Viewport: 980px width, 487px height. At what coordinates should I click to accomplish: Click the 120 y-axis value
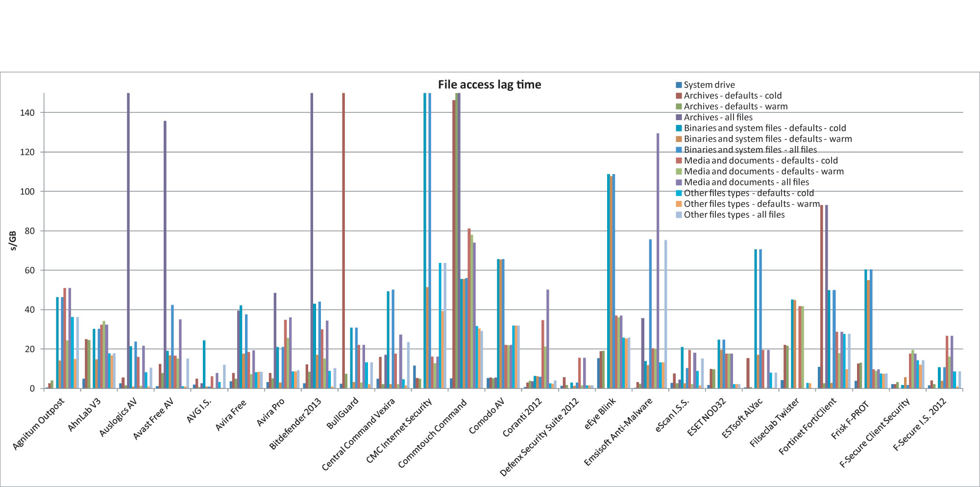(x=27, y=152)
